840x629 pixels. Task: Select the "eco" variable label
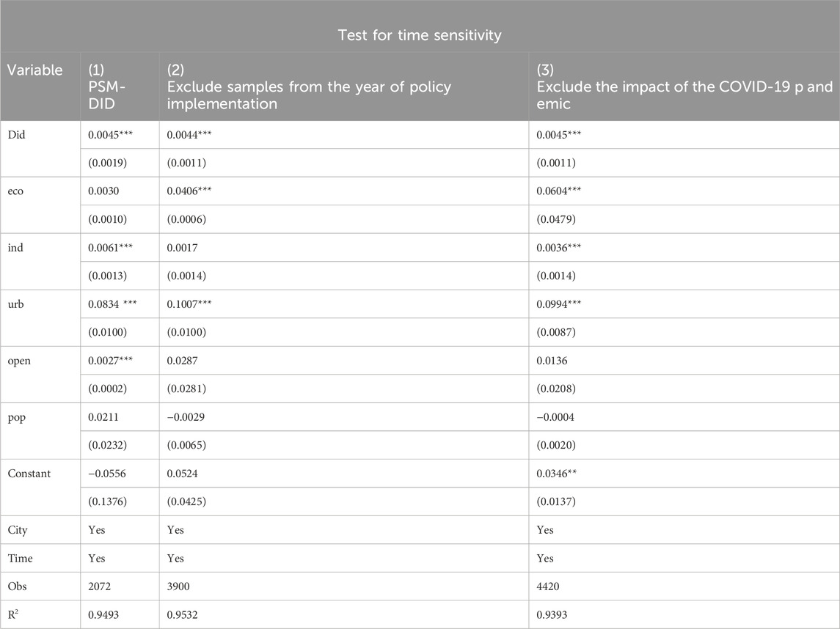click(15, 191)
